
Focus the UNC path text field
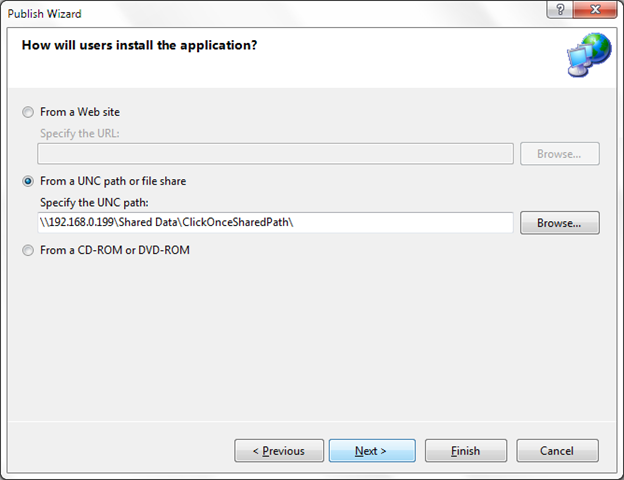coord(275,223)
